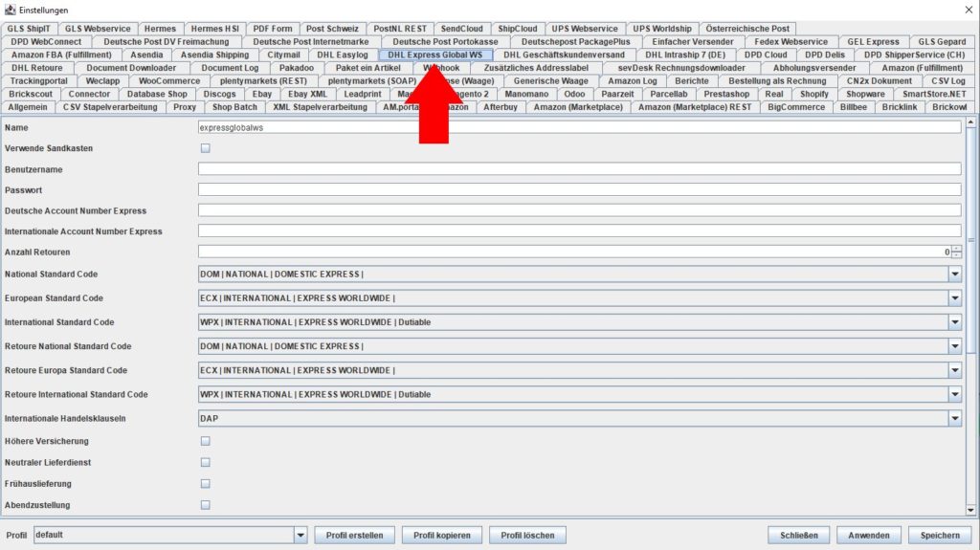
Task: Open Österreichische Post tab
Action: (747, 29)
